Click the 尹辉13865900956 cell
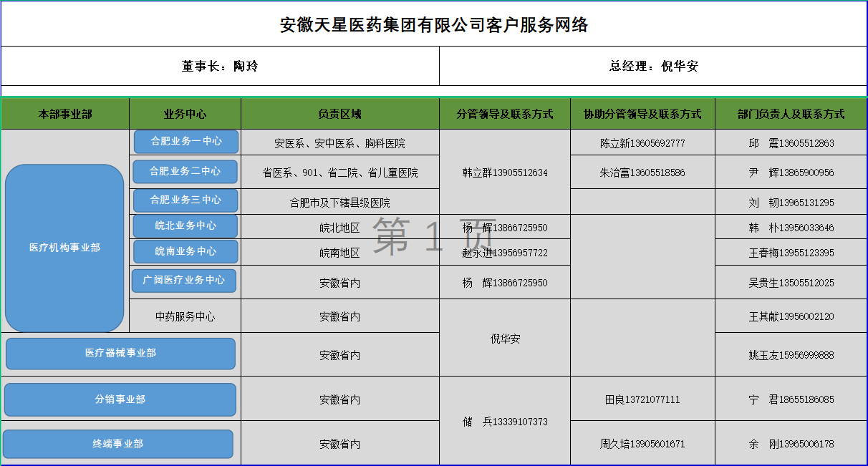 (791, 173)
